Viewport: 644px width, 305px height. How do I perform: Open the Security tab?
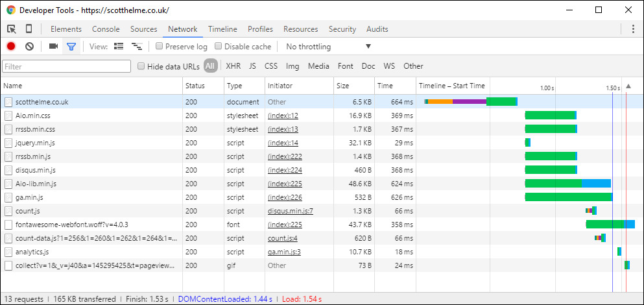pos(342,29)
